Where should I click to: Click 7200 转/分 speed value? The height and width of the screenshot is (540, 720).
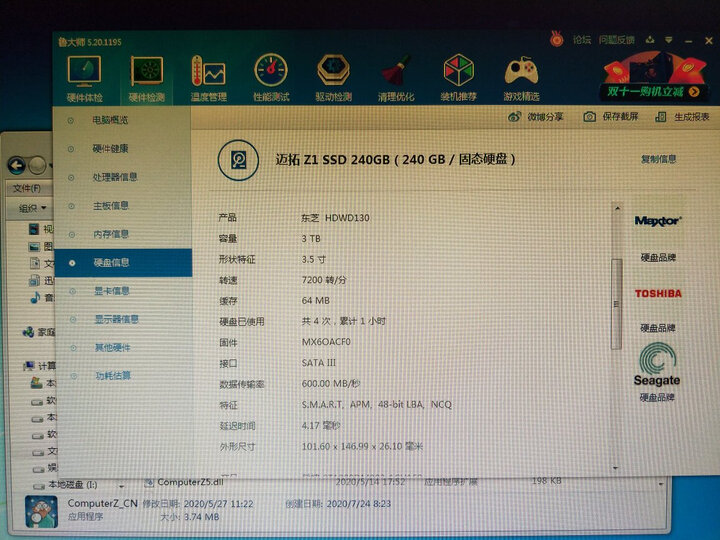click(x=324, y=280)
